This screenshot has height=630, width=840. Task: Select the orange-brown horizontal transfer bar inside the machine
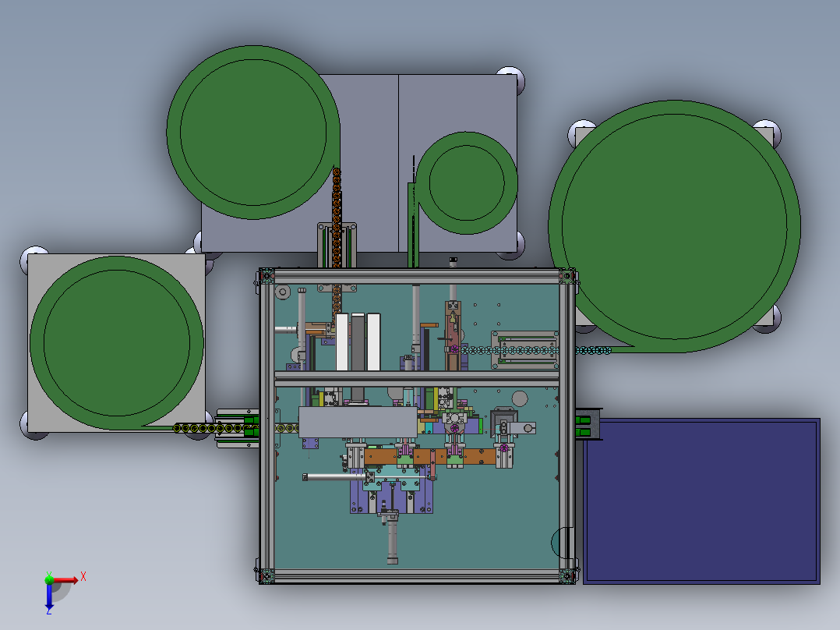tap(430, 457)
